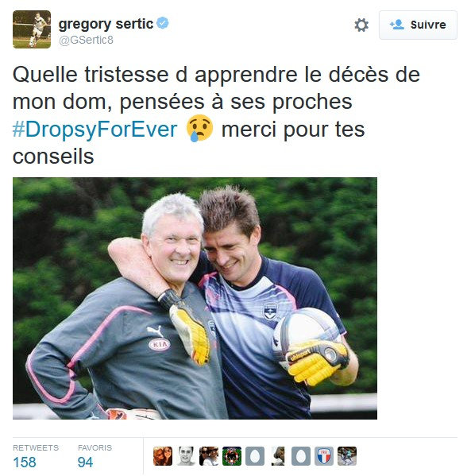This screenshot has width=471, height=476.
Task: Click the last retweeter avatar at the right end
Action: pyautogui.click(x=347, y=456)
